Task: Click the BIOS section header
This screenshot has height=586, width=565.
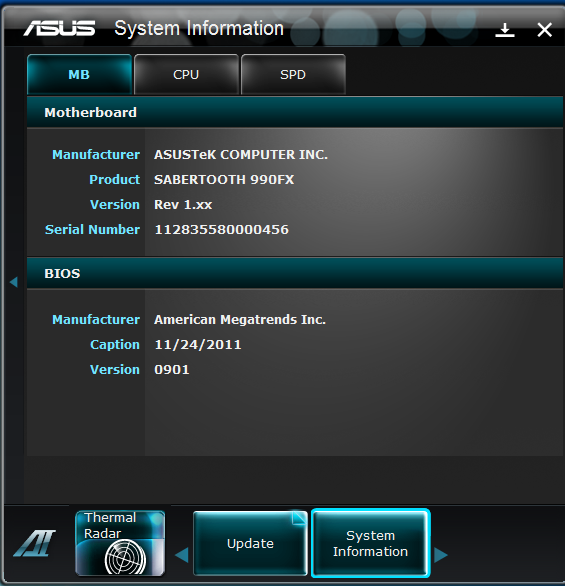Action: point(295,273)
